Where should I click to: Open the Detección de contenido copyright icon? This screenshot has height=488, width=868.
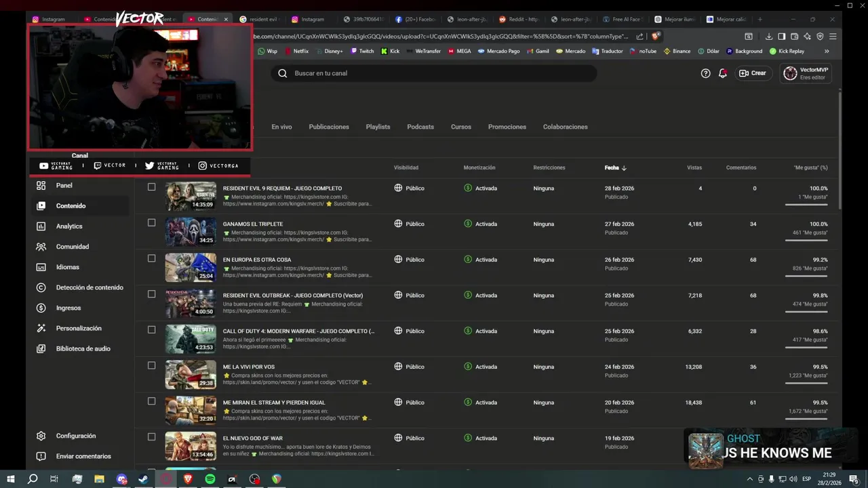click(41, 287)
